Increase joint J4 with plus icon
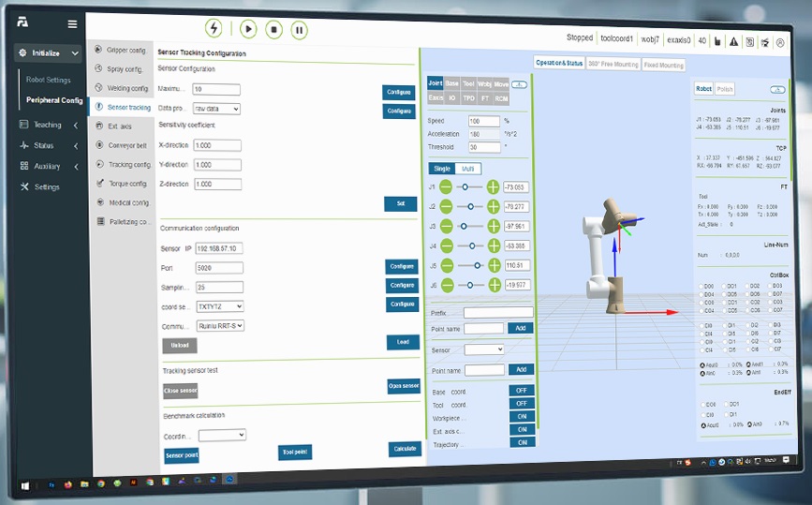The image size is (812, 505). [x=494, y=245]
